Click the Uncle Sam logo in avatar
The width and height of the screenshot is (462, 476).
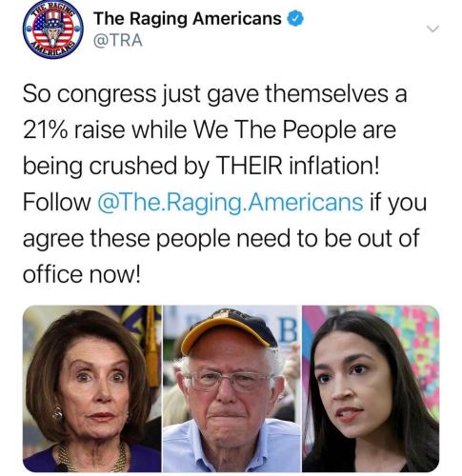coord(52,30)
